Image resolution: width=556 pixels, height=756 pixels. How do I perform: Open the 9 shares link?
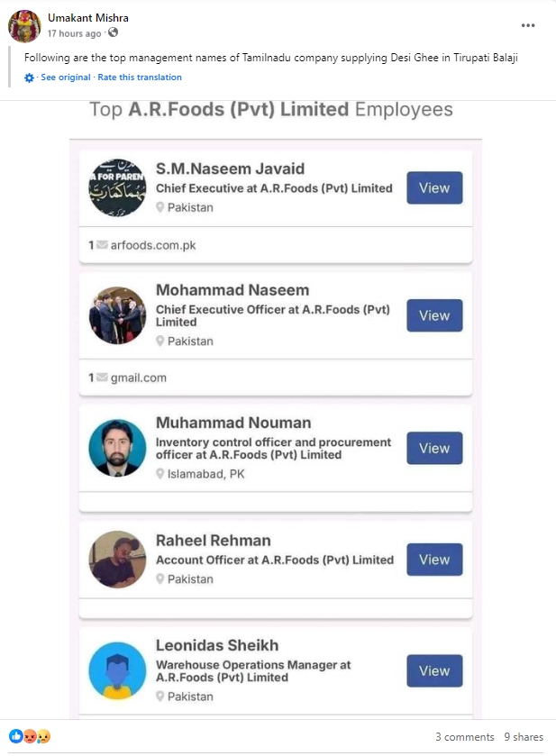pos(524,737)
